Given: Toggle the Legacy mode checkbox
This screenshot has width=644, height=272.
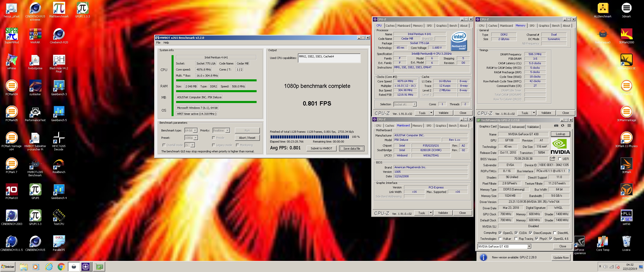Looking at the screenshot, I should pos(214,145).
